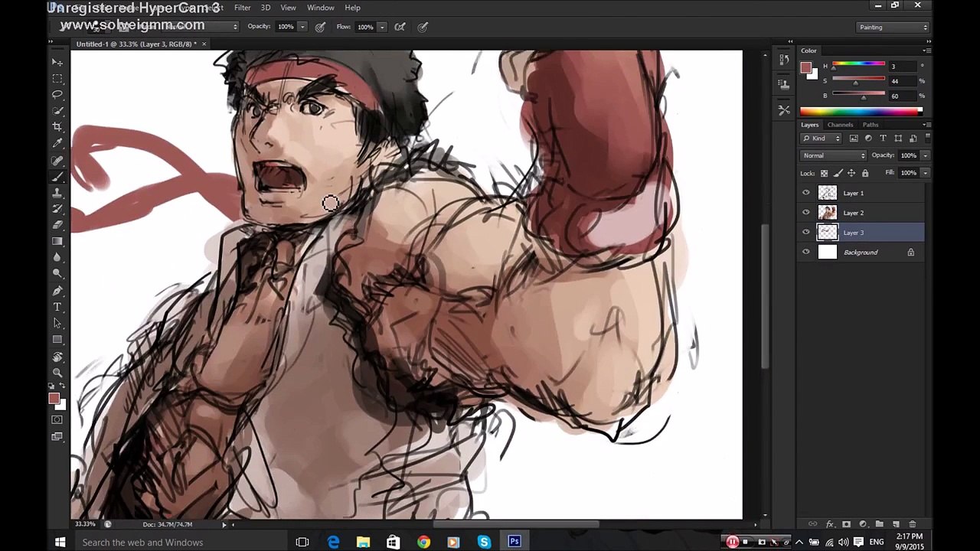
Task: Hide the Background layer eye
Action: click(805, 252)
